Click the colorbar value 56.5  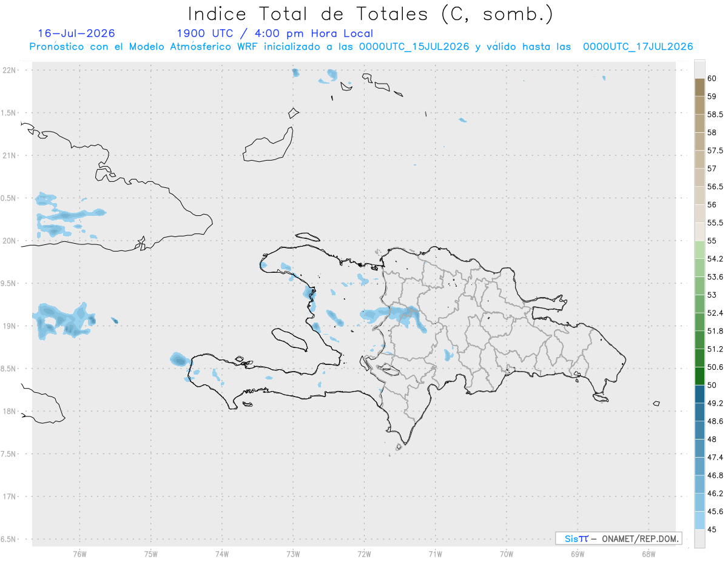[x=715, y=187]
